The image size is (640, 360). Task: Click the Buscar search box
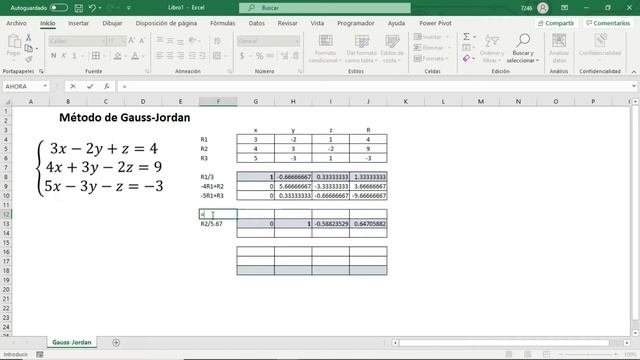tap(325, 8)
